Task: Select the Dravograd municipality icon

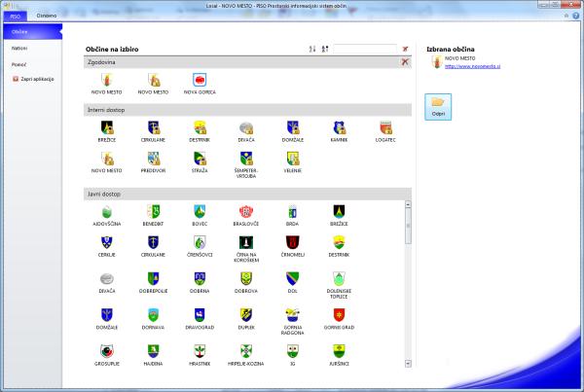Action: 199,315
